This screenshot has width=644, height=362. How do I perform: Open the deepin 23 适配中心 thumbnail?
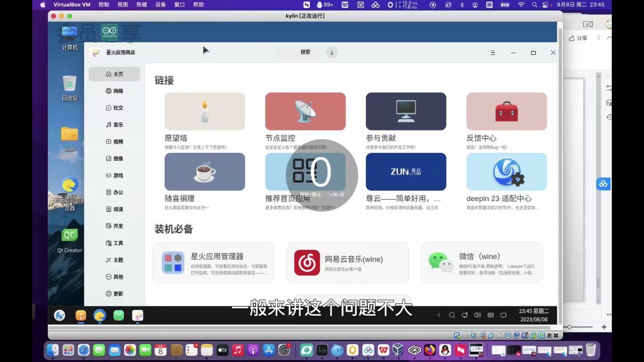tap(507, 171)
